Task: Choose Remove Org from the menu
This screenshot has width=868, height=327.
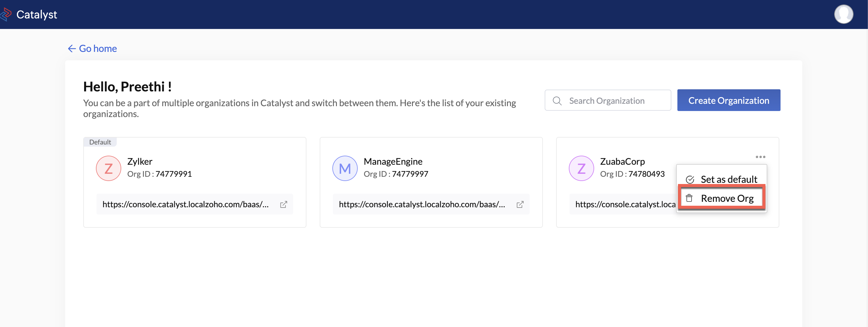Action: pos(727,198)
